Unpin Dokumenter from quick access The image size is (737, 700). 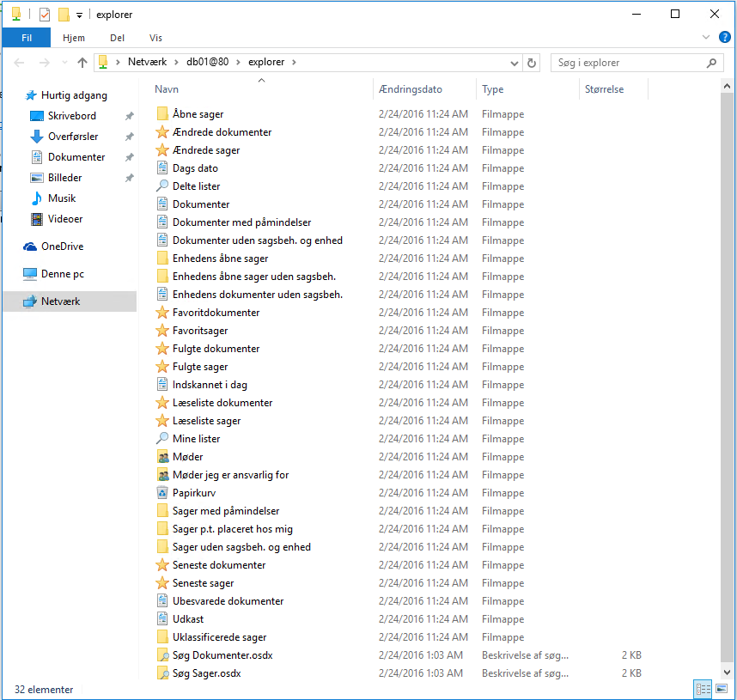coord(129,157)
